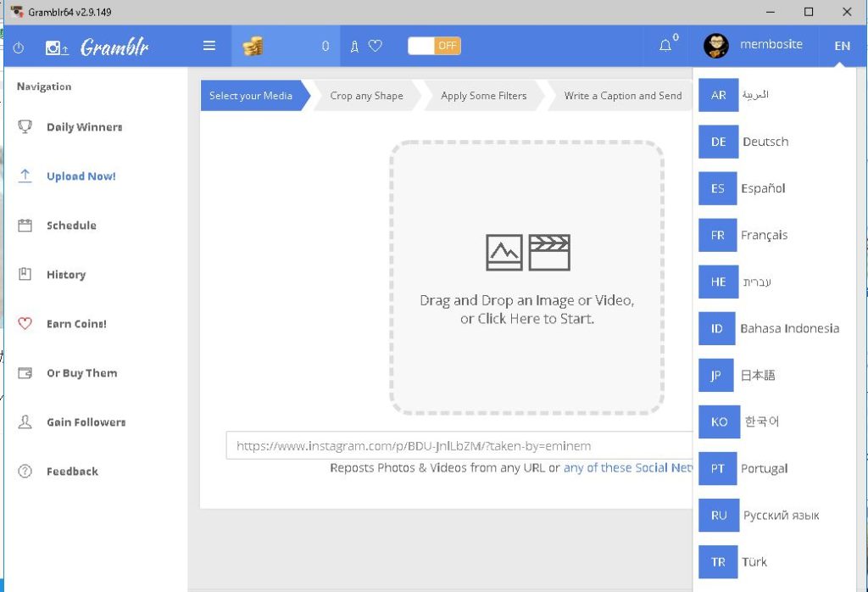The width and height of the screenshot is (868, 592).
Task: Open the membosite account menu
Action: (x=771, y=44)
